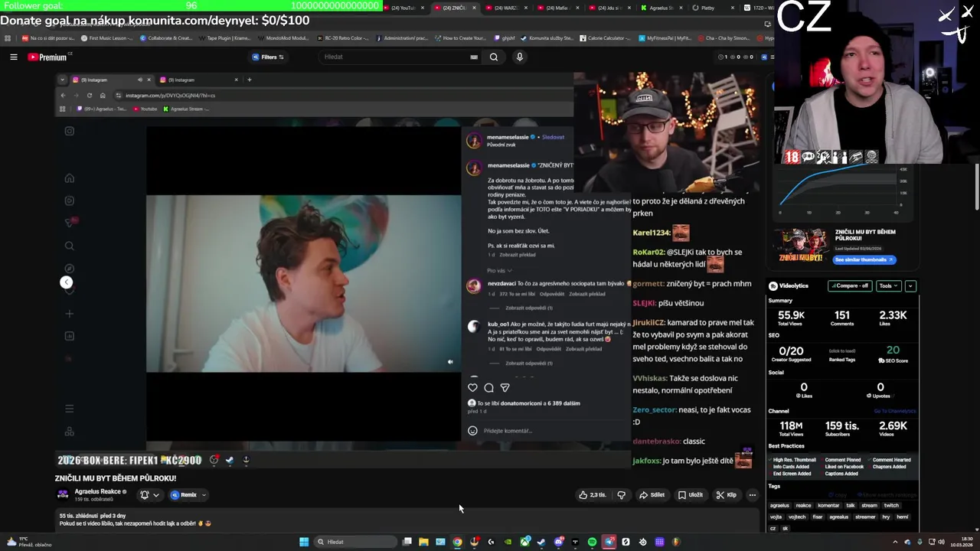
Task: Open the Videolytics Tools dropdown
Action: click(888, 285)
